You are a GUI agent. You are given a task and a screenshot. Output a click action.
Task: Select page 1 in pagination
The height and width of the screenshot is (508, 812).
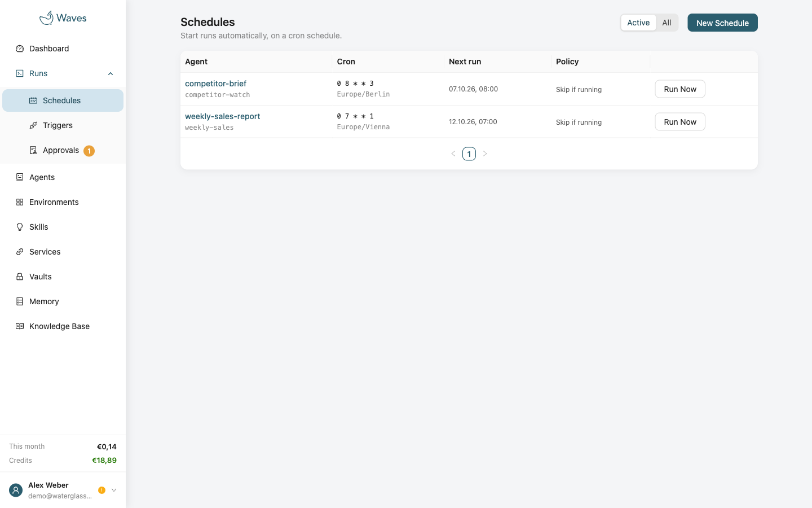(x=469, y=154)
